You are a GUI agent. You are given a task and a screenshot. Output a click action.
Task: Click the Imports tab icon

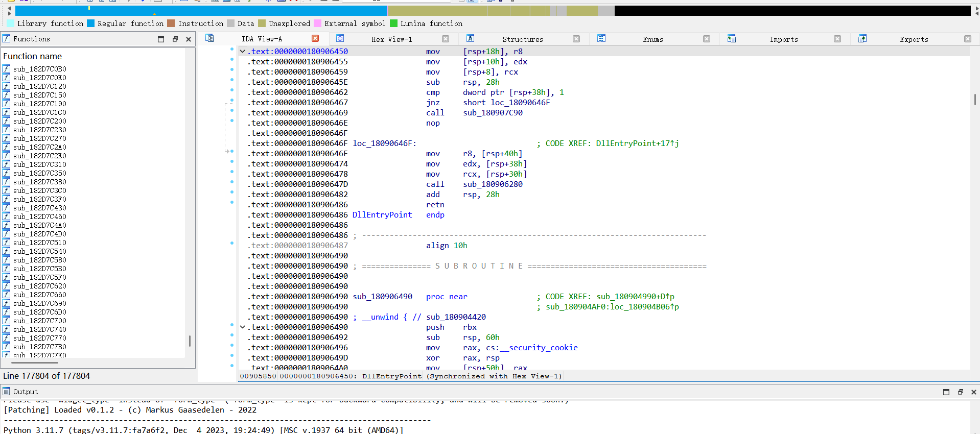(732, 38)
